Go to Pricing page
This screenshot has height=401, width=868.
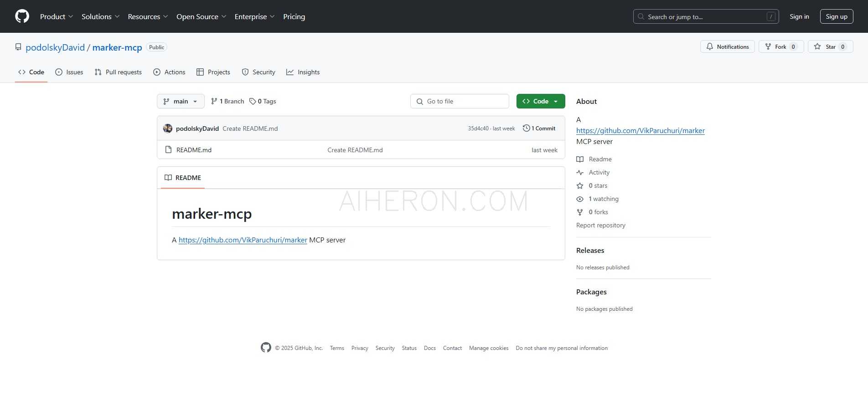[294, 16]
